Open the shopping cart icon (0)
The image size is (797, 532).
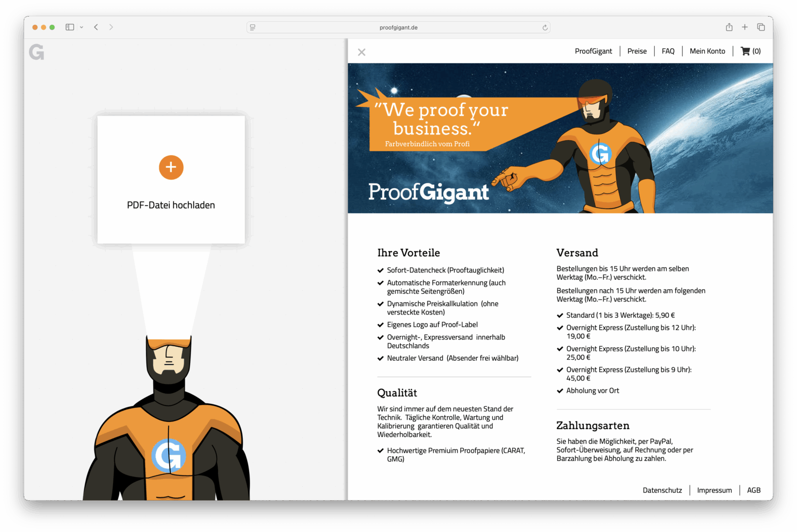(x=751, y=51)
